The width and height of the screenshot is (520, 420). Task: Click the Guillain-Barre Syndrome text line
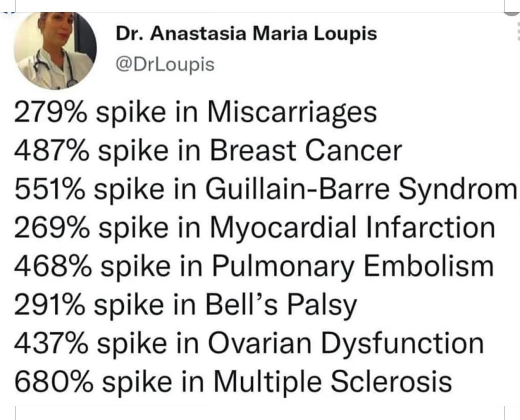(264, 189)
